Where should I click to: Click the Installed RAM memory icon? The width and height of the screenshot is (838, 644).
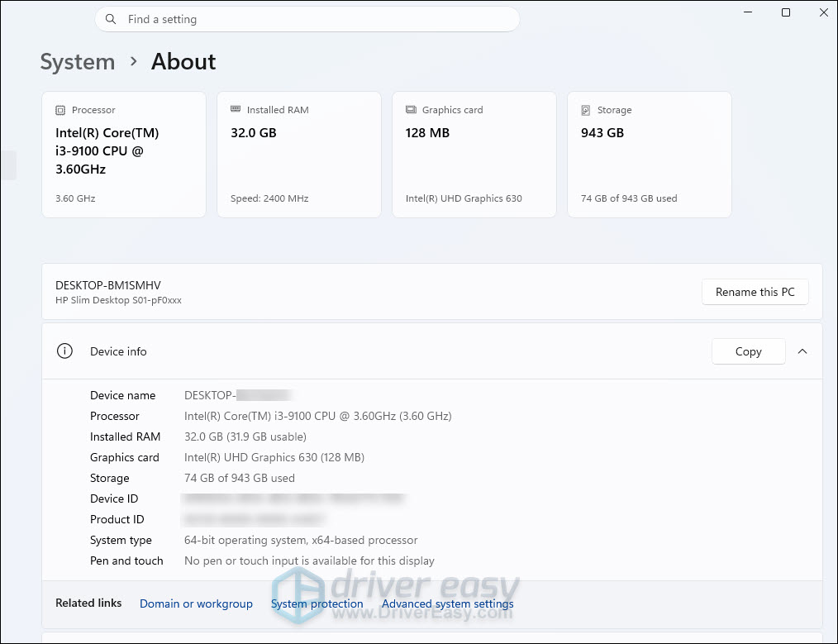[236, 109]
